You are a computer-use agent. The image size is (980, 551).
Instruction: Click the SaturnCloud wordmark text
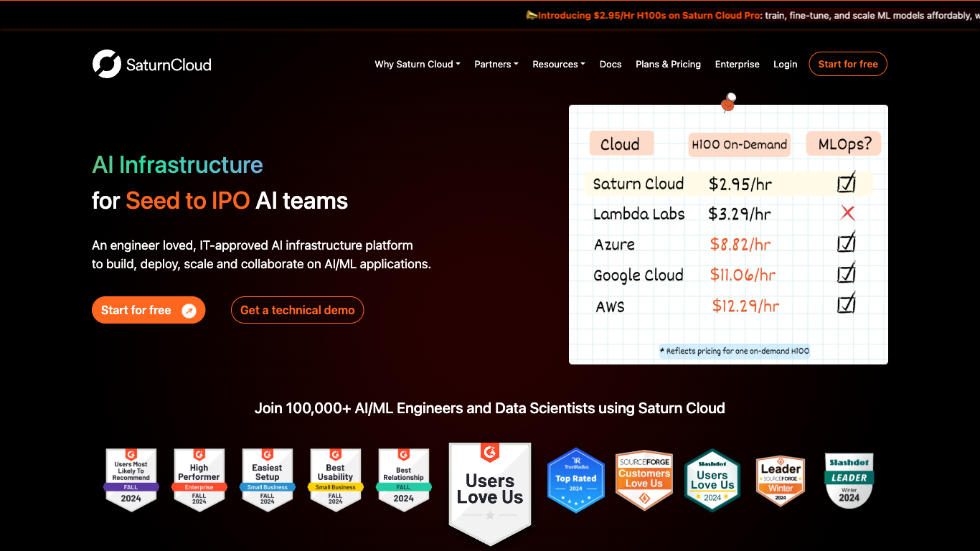coord(169,65)
